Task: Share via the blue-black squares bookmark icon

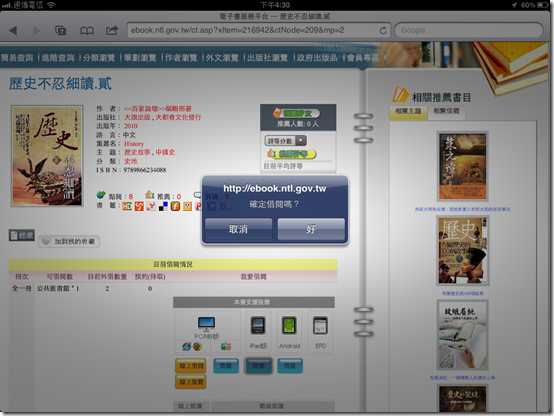Action: (x=163, y=206)
